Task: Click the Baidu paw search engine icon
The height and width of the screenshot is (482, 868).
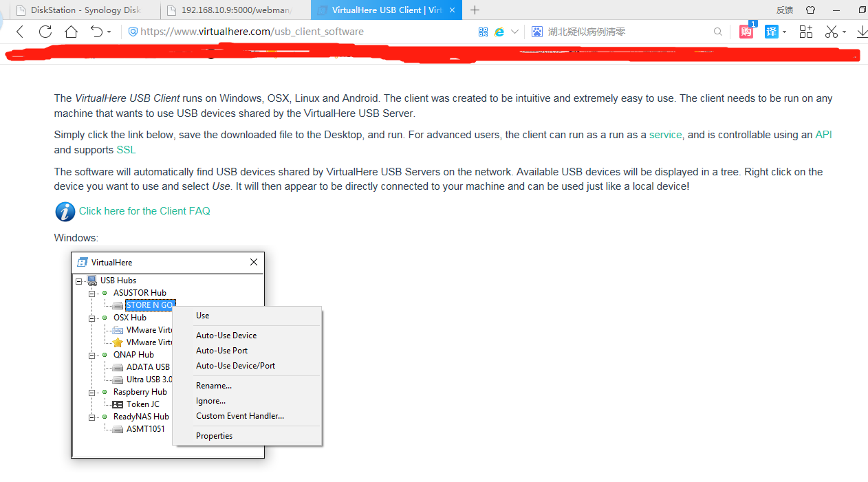Action: [537, 32]
